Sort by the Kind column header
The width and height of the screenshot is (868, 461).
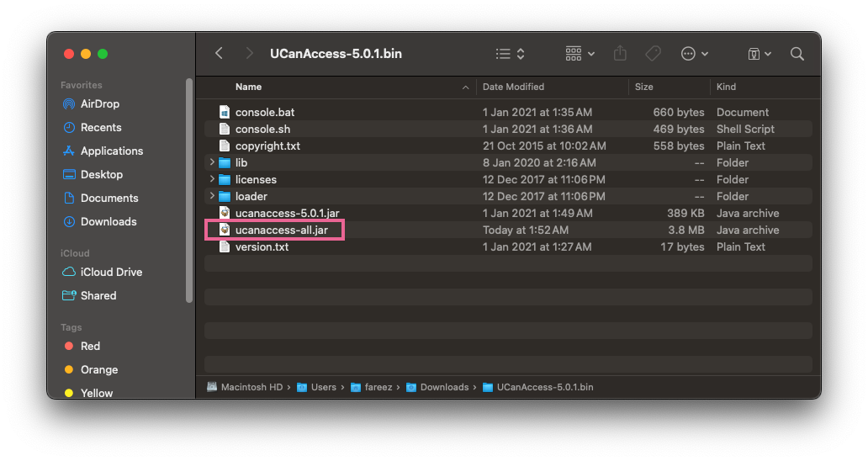point(726,87)
